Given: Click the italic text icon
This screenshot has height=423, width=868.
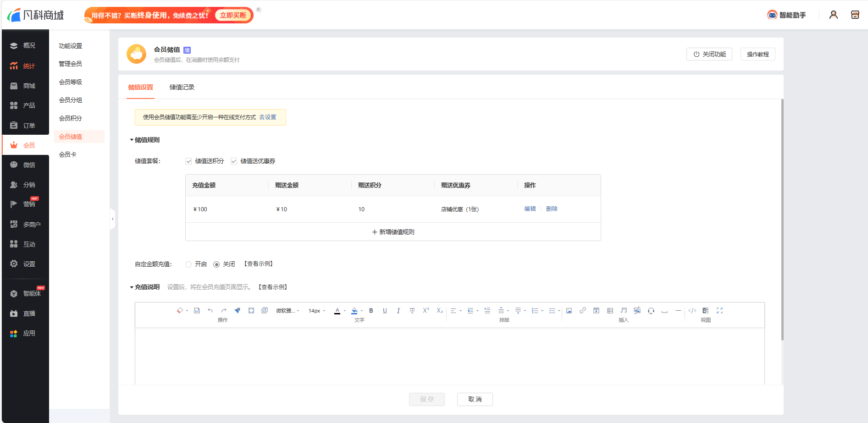Looking at the screenshot, I should (x=398, y=311).
